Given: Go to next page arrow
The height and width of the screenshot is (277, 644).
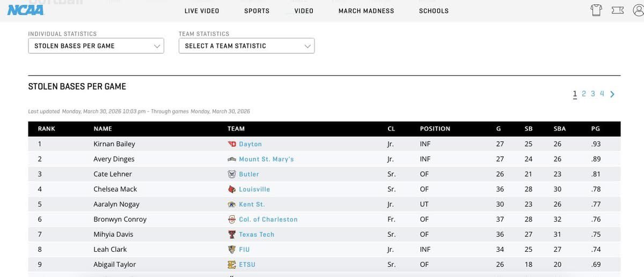Looking at the screenshot, I should coord(612,94).
